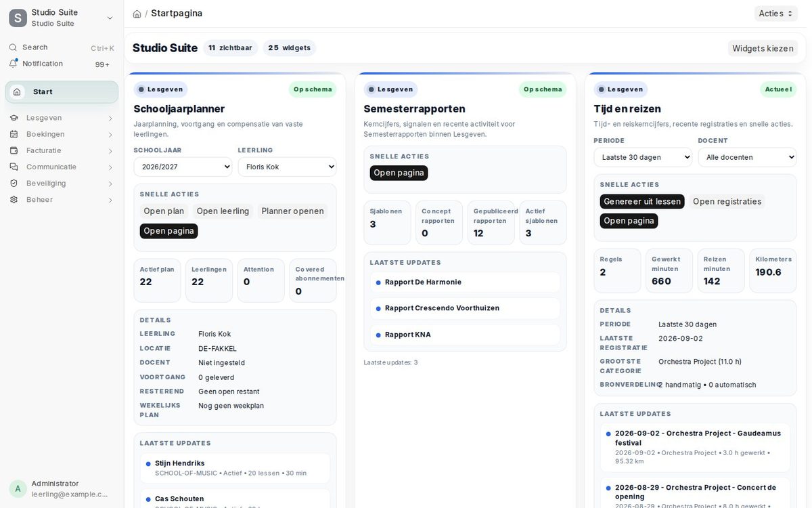Click the Gepubliceerd rapporten 12 tile
The image size is (812, 508).
tap(491, 222)
